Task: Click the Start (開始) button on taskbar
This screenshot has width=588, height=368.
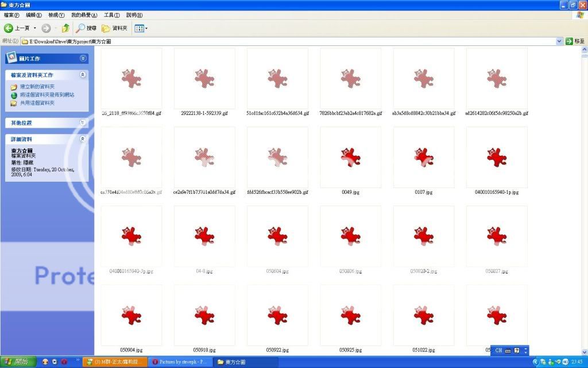Action: [x=17, y=362]
